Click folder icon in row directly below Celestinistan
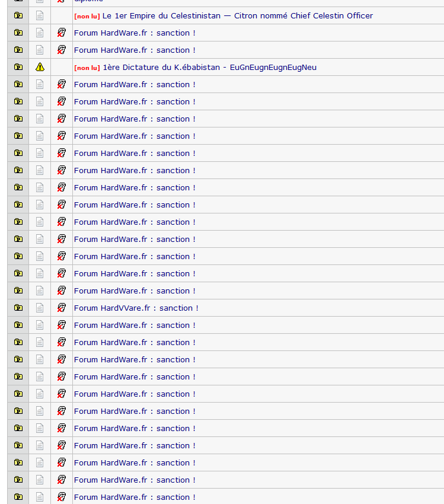 point(18,33)
